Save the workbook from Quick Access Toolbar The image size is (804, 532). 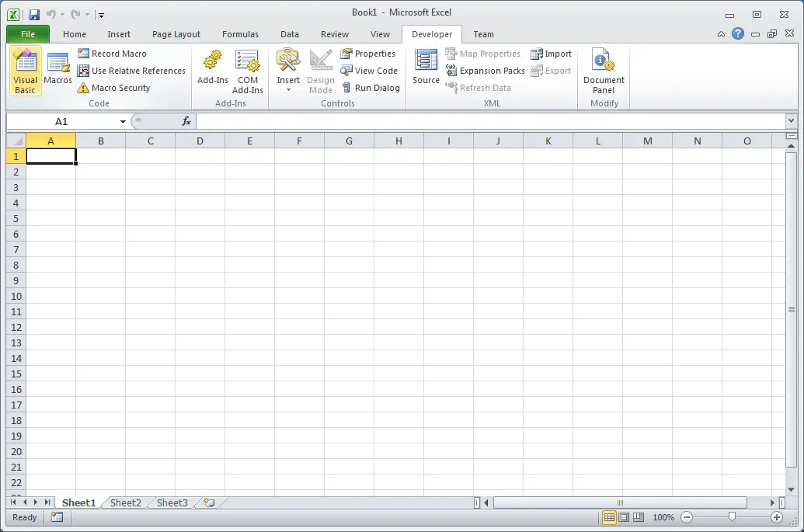point(34,15)
